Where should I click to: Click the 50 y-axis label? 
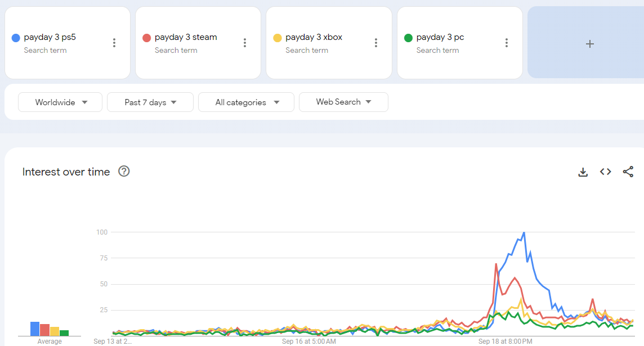(x=104, y=284)
